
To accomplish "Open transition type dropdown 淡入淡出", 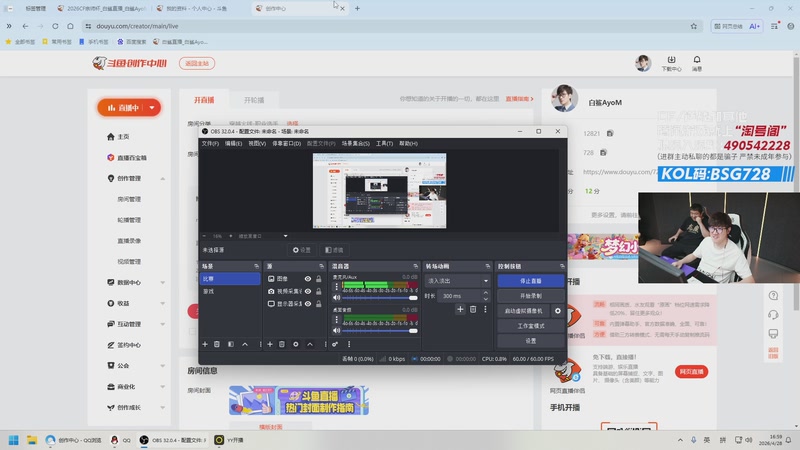I will pos(457,281).
